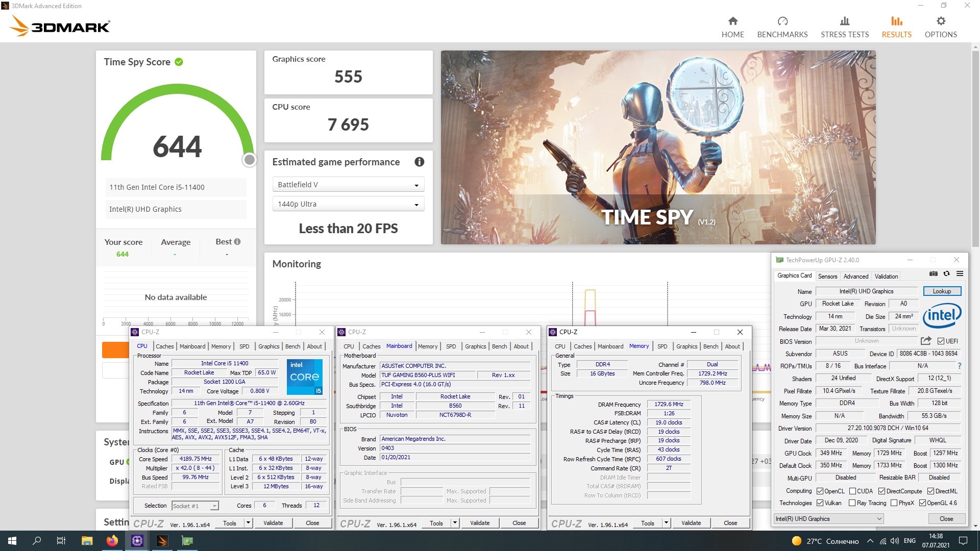
Task: Open the notification center icon
Action: coord(963,541)
